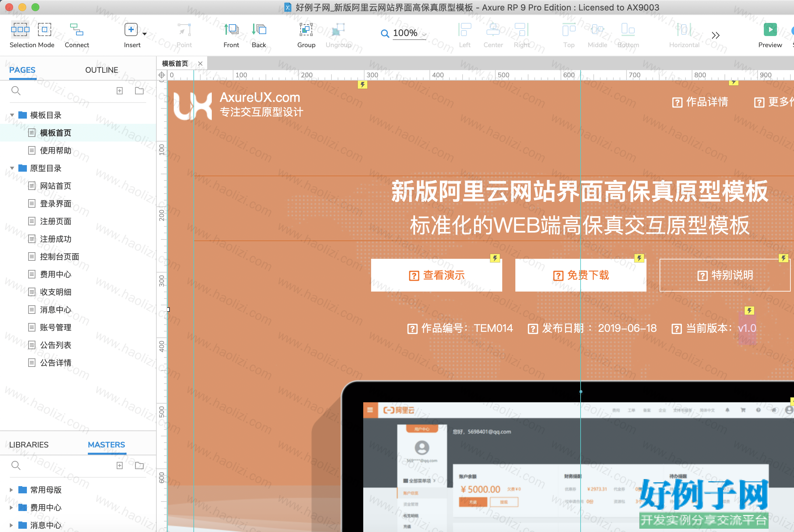Open the 模板首页 page
The width and height of the screenshot is (794, 532).
click(55, 133)
